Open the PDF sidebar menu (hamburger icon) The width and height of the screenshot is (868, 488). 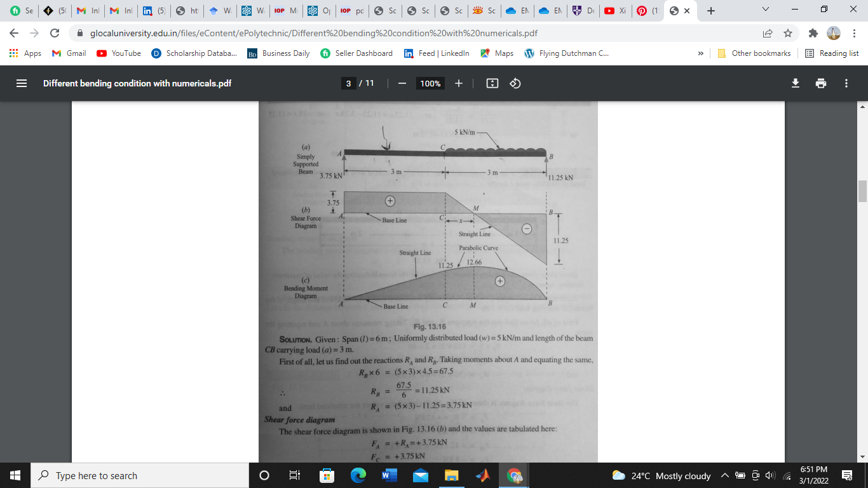(x=22, y=83)
